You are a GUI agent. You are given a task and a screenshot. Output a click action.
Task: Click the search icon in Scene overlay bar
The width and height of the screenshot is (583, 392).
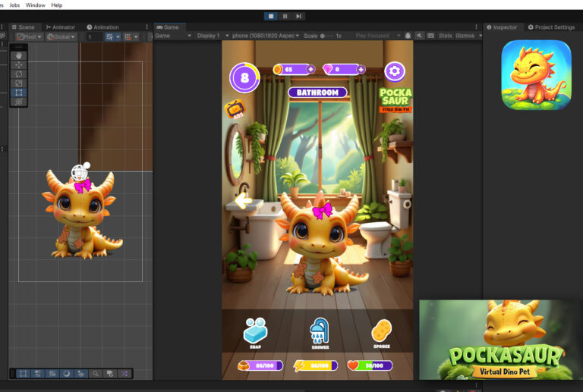tap(95, 374)
